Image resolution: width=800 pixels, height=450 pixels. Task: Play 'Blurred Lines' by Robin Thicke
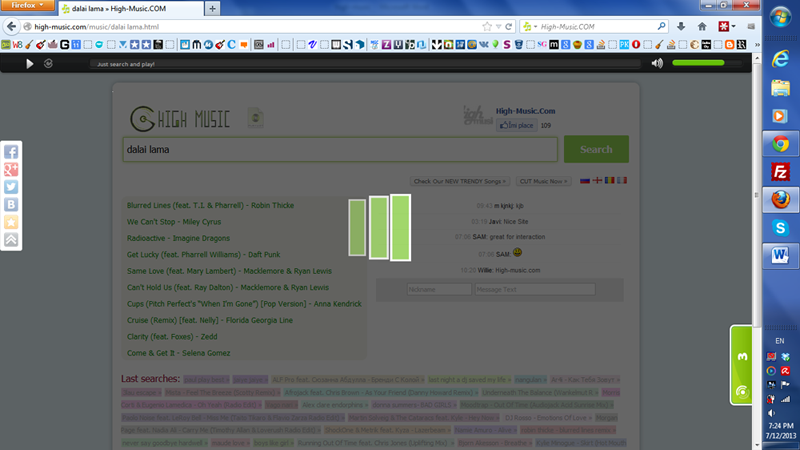tap(210, 206)
